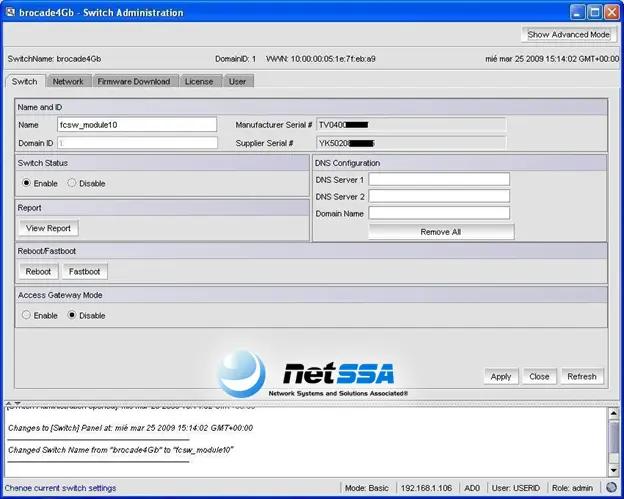Image resolution: width=624 pixels, height=499 pixels.
Task: Click "Change current switch settings" status text
Action: point(60,488)
